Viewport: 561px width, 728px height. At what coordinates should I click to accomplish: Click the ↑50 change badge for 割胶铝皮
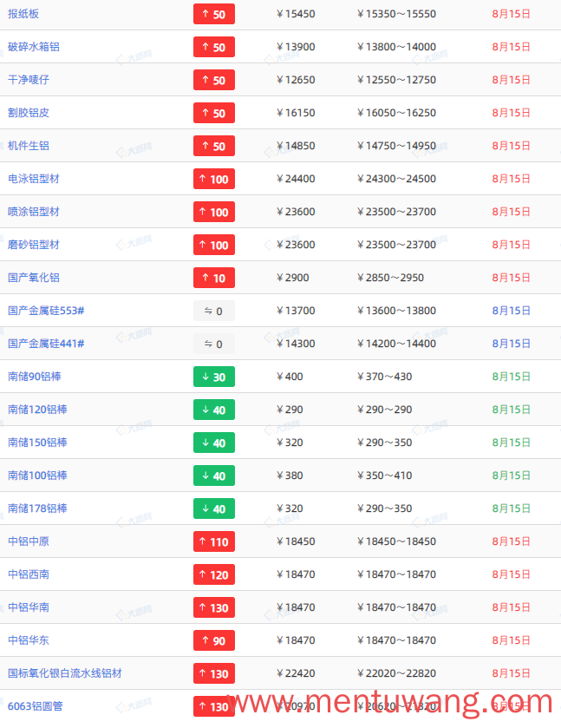point(214,113)
